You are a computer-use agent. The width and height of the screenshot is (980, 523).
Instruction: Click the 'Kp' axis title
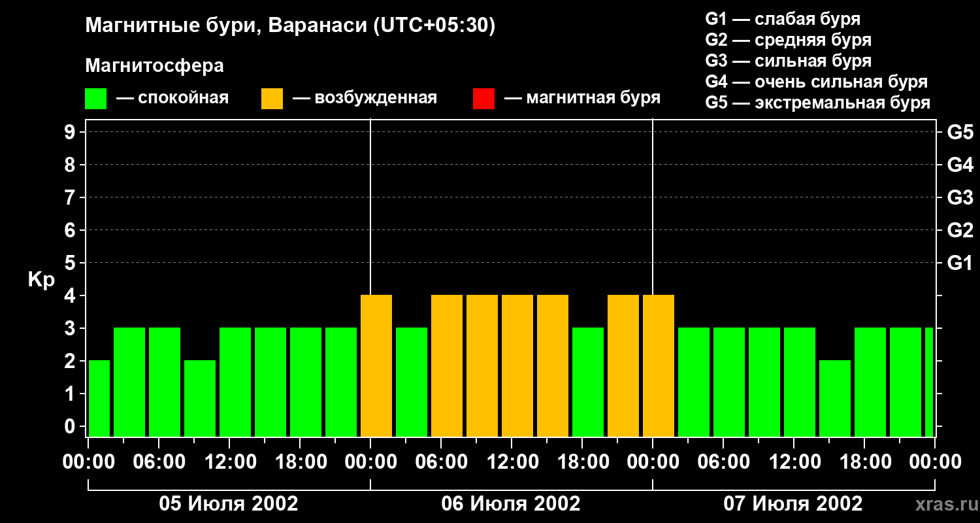pyautogui.click(x=41, y=279)
